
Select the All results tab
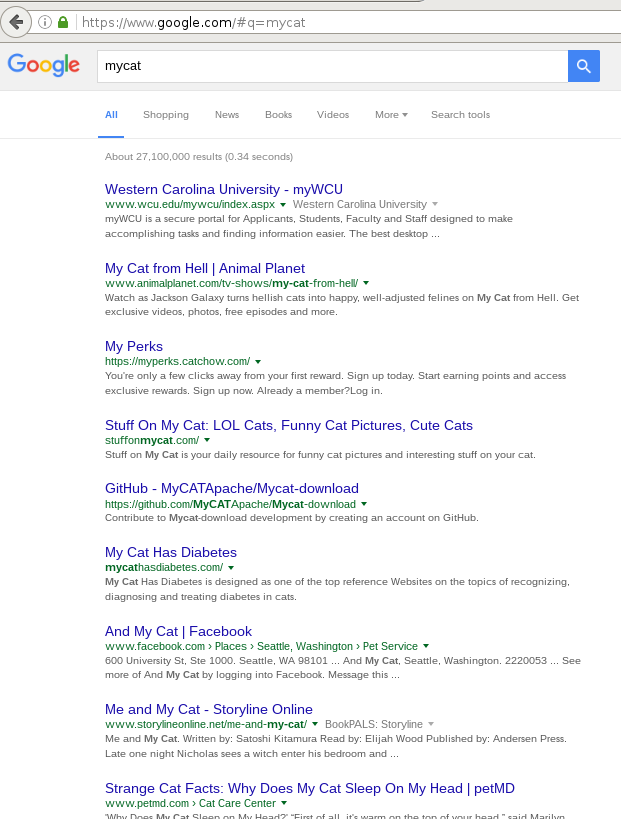tap(111, 115)
